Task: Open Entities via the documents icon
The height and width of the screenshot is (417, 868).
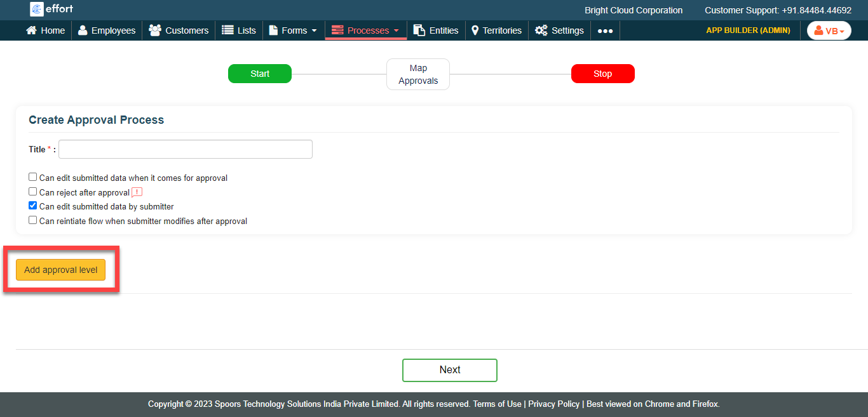Action: pyautogui.click(x=419, y=30)
